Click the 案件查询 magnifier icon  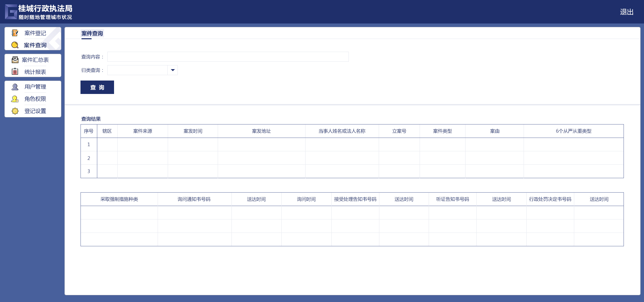15,45
